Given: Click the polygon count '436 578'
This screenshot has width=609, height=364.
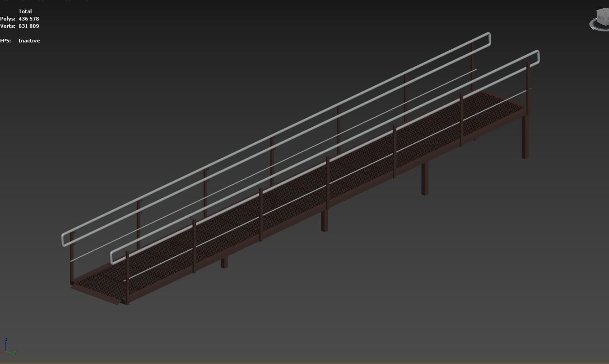Looking at the screenshot, I should coord(29,19).
